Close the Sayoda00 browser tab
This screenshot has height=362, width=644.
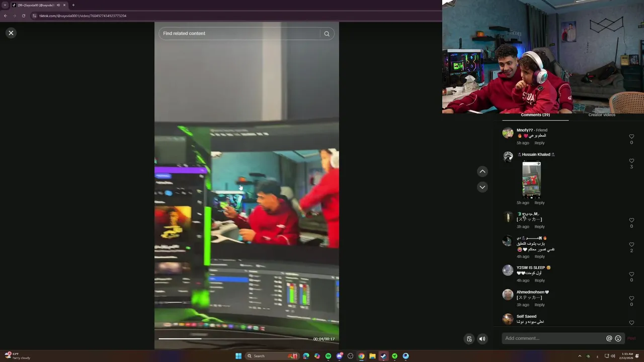point(64,5)
